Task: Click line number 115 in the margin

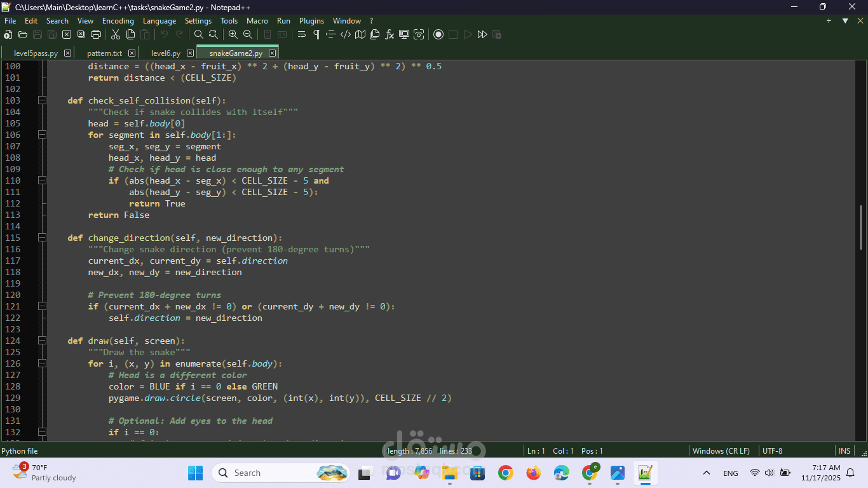Action: (x=13, y=238)
